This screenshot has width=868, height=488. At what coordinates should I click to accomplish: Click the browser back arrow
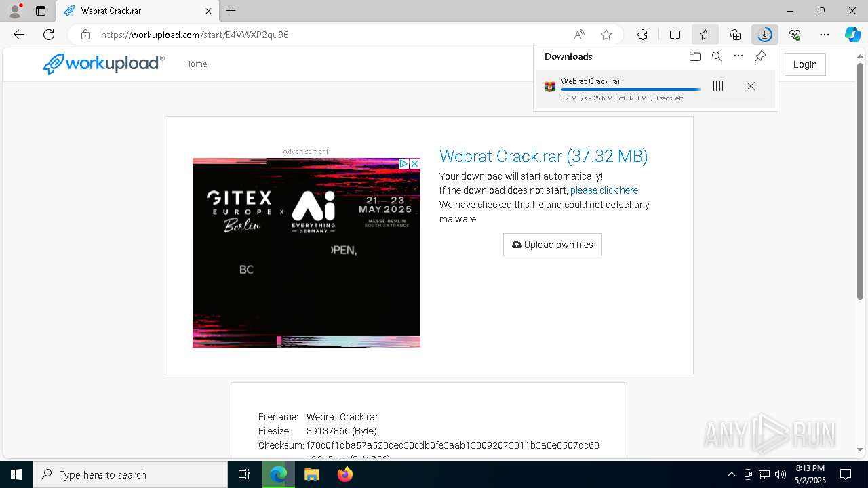(19, 35)
